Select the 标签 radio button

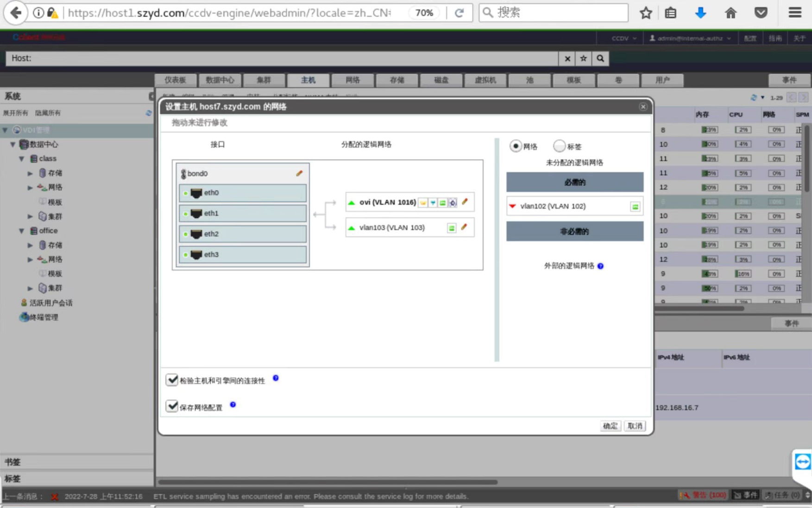[x=559, y=146]
